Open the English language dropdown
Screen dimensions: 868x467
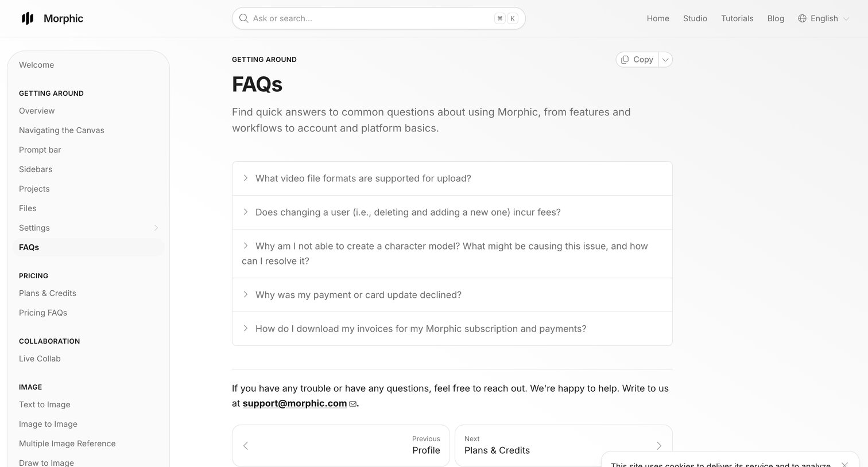[823, 18]
